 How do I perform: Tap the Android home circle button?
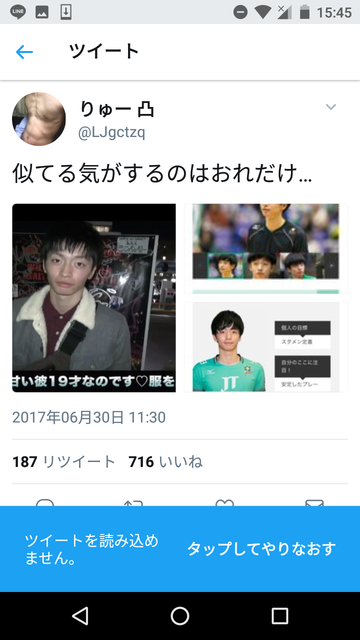point(180,616)
